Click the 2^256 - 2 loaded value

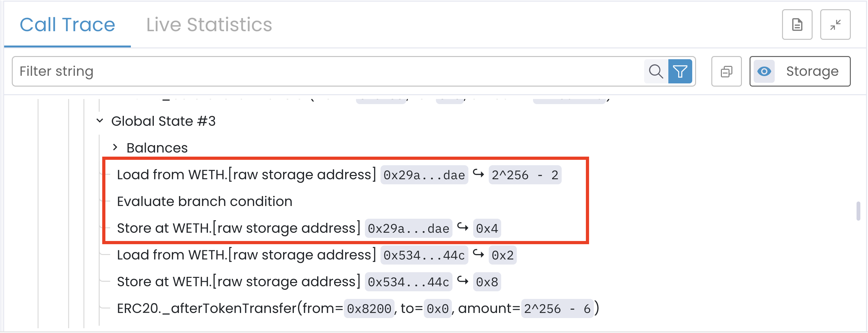525,175
